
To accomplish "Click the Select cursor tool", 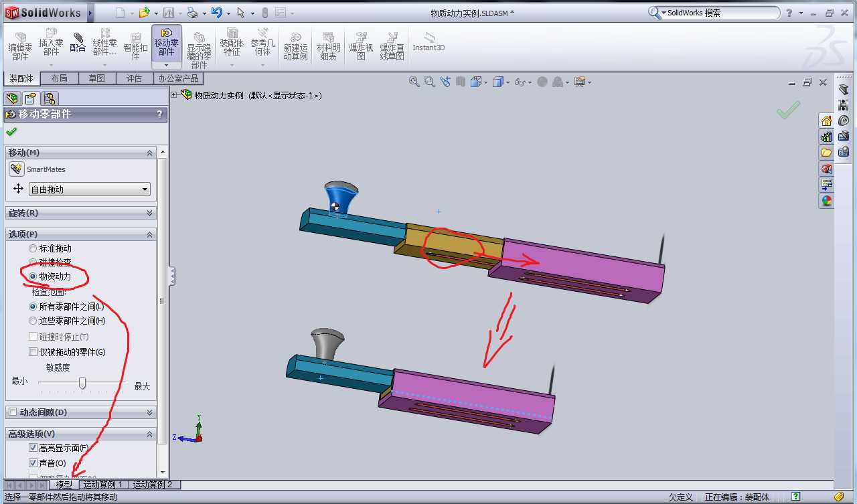I will (240, 13).
